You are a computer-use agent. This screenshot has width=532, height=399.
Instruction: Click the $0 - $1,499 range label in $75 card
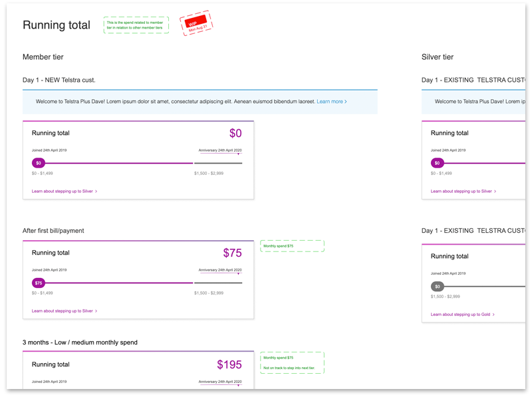[42, 293]
